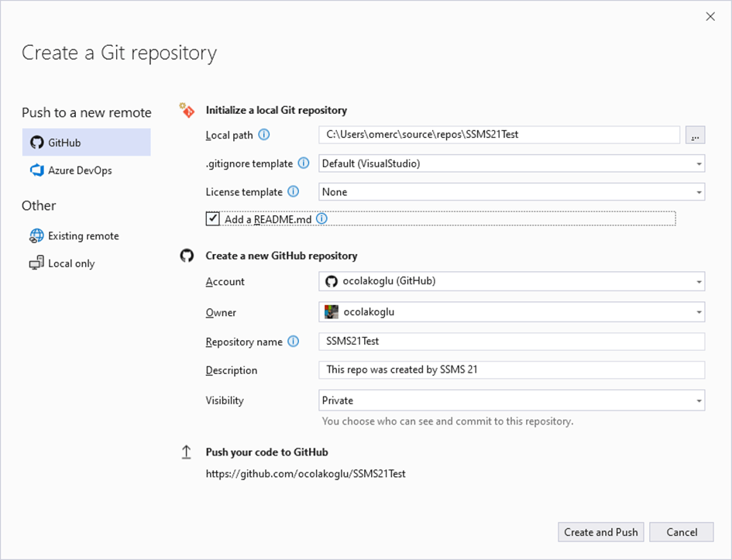Click the Description text field
The width and height of the screenshot is (732, 560).
tap(511, 369)
